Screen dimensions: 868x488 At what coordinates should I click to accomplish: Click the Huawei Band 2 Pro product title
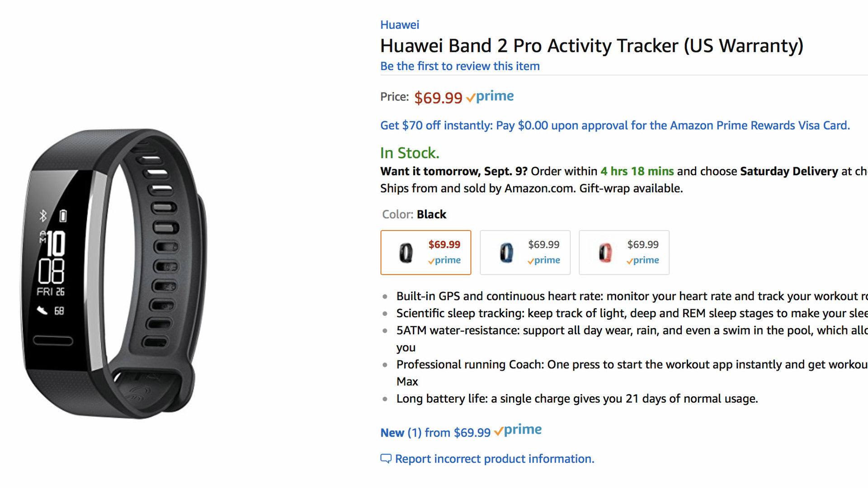point(591,46)
